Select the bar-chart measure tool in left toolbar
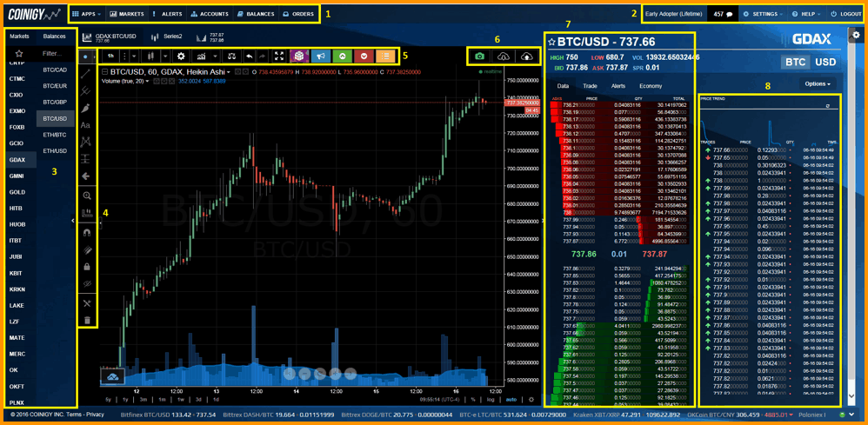This screenshot has width=868, height=425. [x=86, y=212]
